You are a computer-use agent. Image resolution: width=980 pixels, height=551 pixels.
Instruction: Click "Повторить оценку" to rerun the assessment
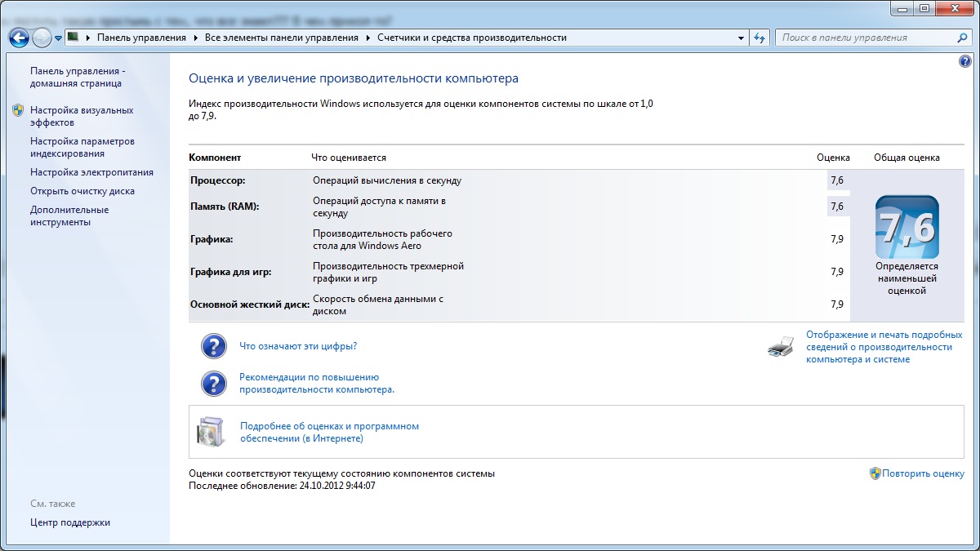[x=923, y=473]
